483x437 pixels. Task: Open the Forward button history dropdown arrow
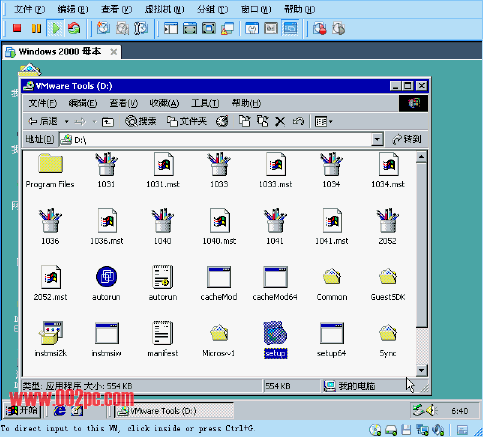[95, 122]
